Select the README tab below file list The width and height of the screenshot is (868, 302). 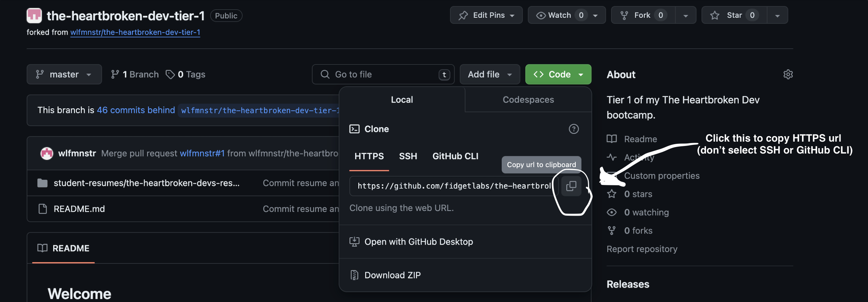63,248
